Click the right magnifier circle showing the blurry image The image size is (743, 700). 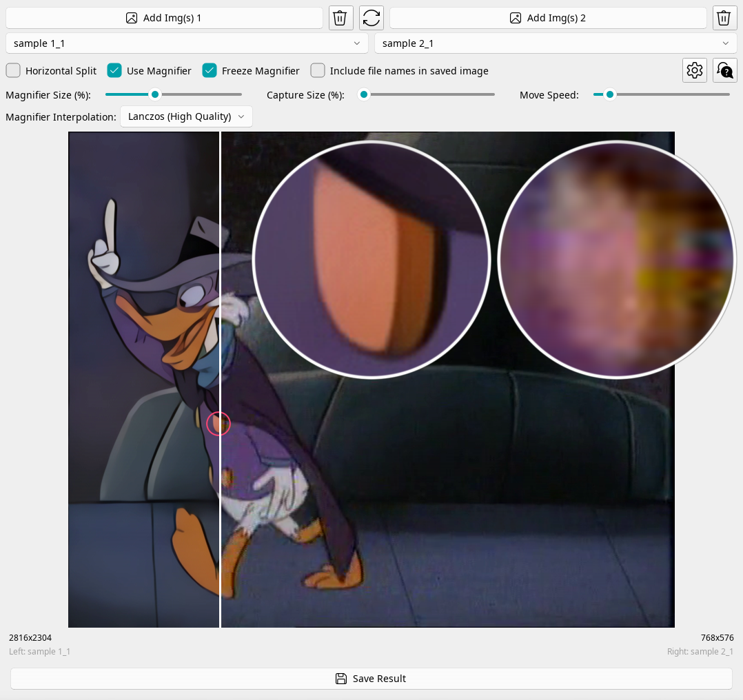pos(617,260)
